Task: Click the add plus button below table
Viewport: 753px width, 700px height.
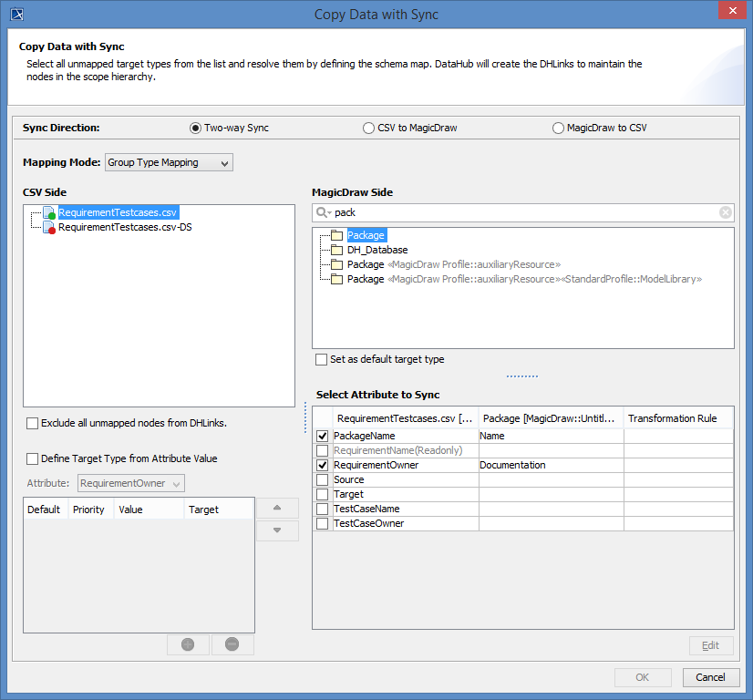Action: pyautogui.click(x=188, y=644)
